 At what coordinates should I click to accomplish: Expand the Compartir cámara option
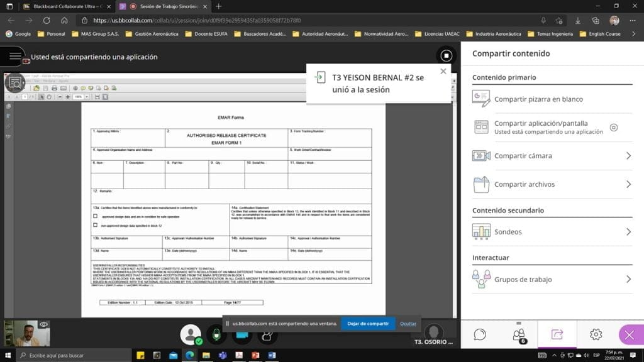[628, 156]
